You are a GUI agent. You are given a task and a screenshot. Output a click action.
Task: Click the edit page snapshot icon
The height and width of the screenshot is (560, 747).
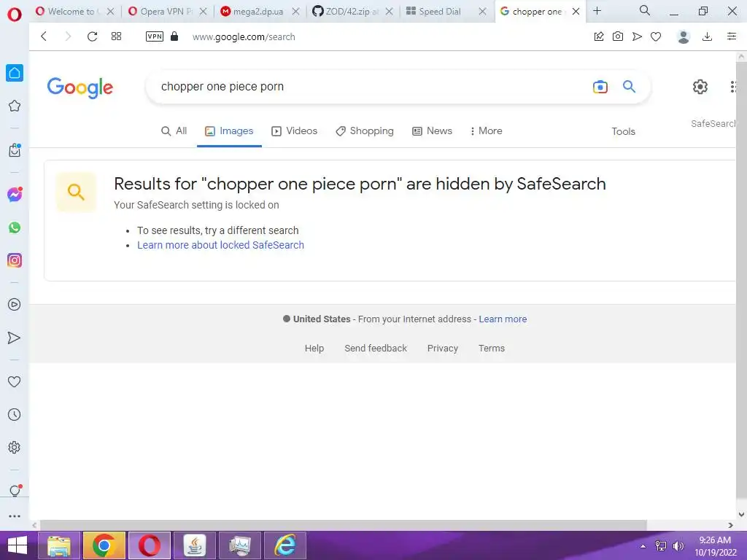(x=599, y=36)
